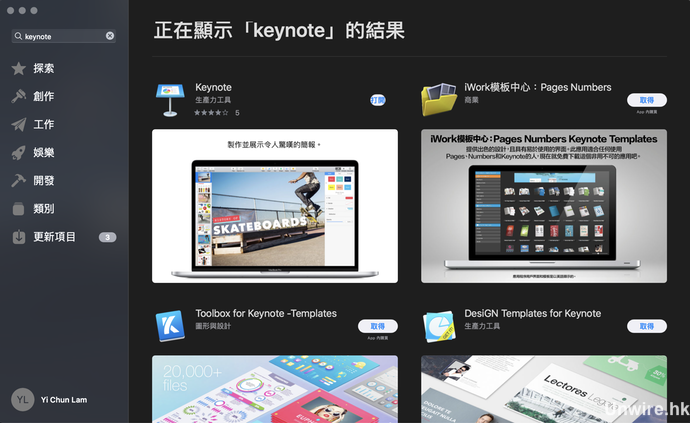Screen dimensions: 690x423
Task: Click 取得 for DesiGN Templates
Action: 646,326
